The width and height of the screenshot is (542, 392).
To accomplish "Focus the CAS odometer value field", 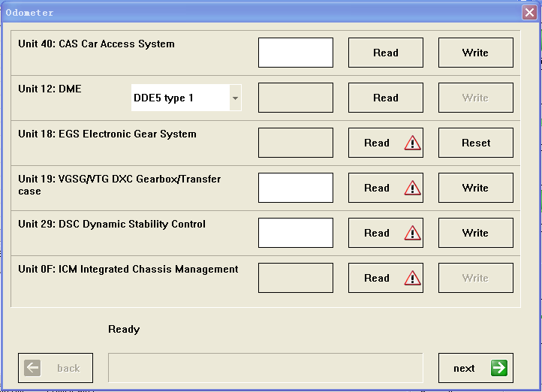I will coord(295,53).
